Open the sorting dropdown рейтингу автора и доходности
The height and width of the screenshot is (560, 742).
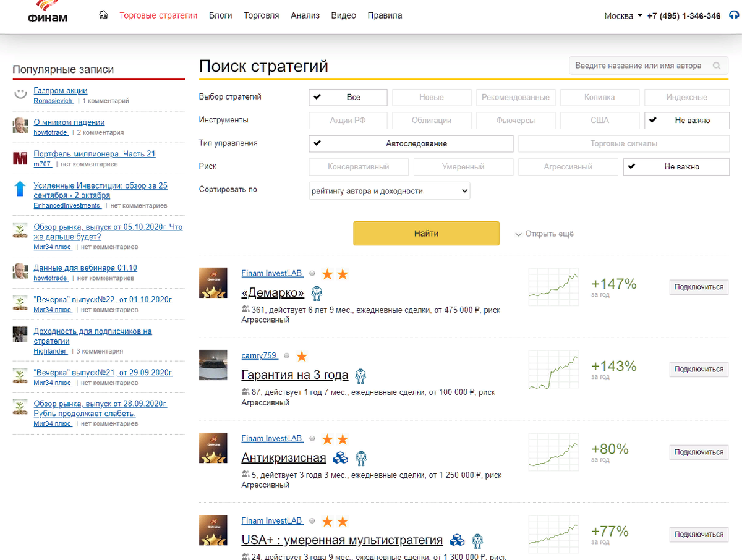tap(389, 190)
